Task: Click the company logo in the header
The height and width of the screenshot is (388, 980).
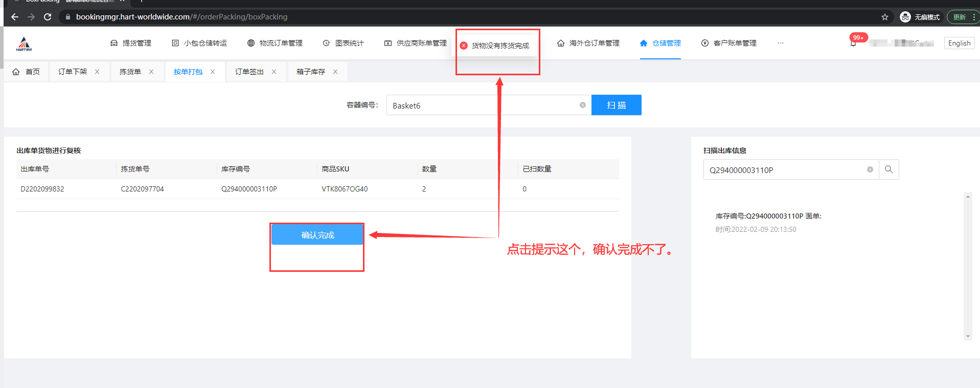Action: tap(24, 44)
